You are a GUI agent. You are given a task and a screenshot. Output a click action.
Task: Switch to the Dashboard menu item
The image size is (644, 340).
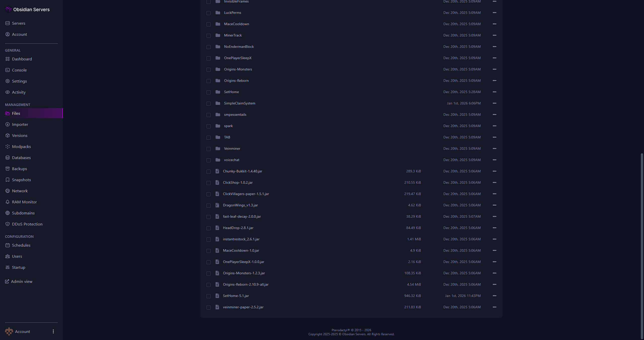22,59
